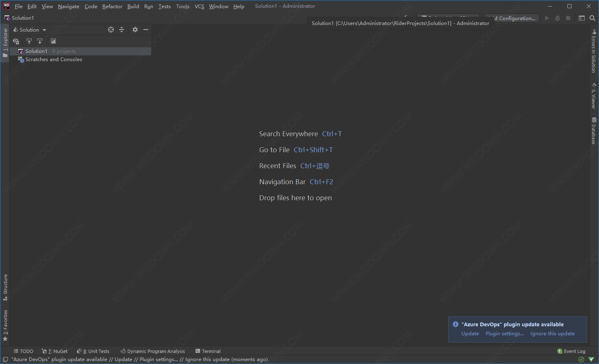Open the TODO tool window
The image size is (599, 364).
click(x=23, y=351)
